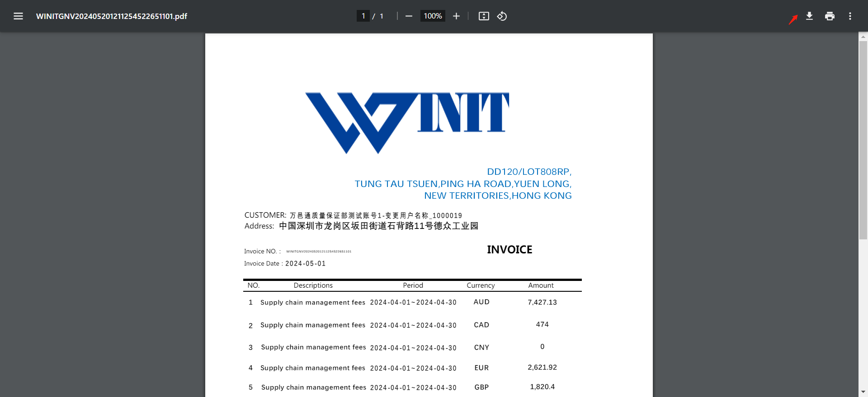Screen dimensions: 868x397
Task: Click the CAD currency cell
Action: 481,325
